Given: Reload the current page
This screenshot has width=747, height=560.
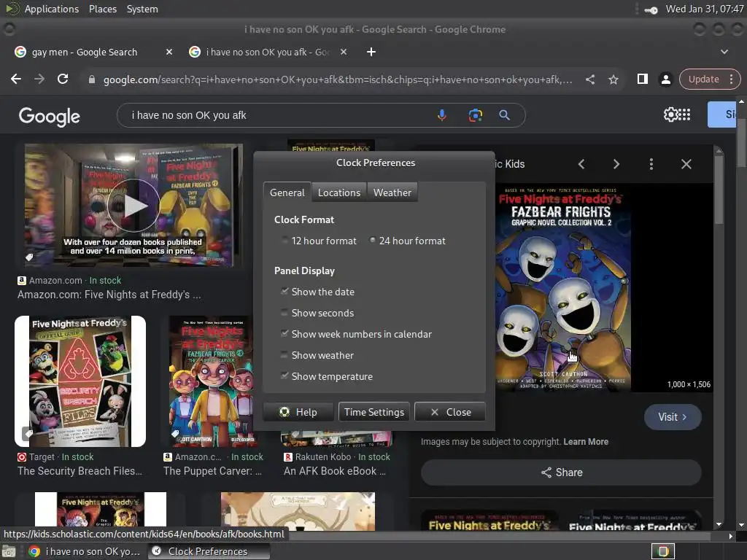Looking at the screenshot, I should pos(63,79).
